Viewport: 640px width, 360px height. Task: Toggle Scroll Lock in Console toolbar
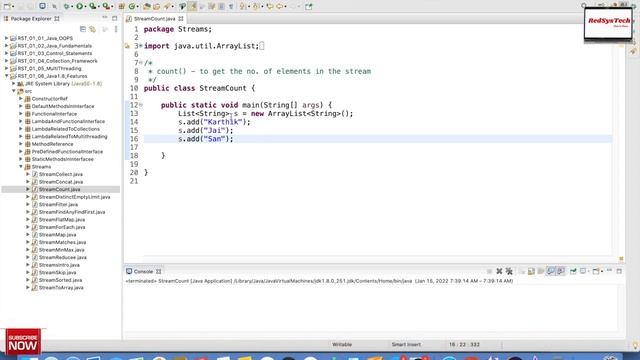click(x=531, y=271)
